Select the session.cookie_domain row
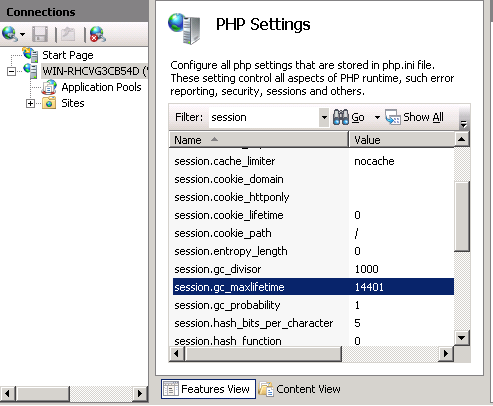 [x=313, y=179]
